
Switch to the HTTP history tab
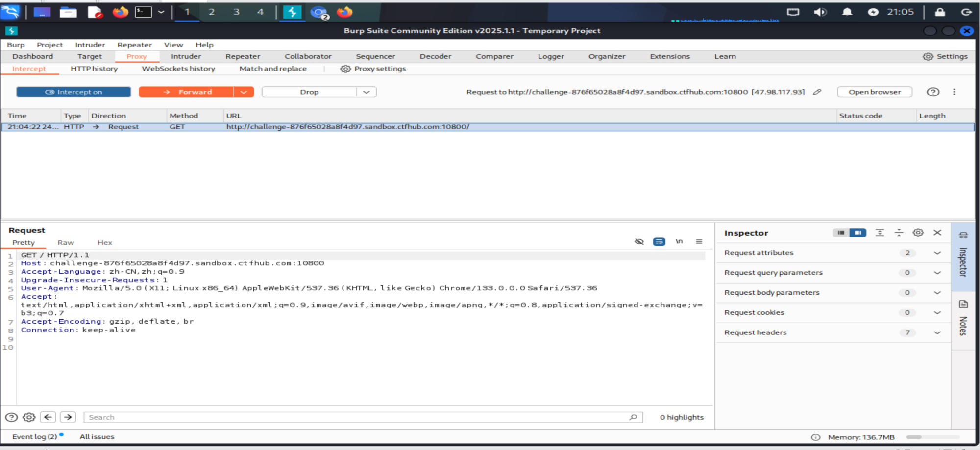coord(94,69)
